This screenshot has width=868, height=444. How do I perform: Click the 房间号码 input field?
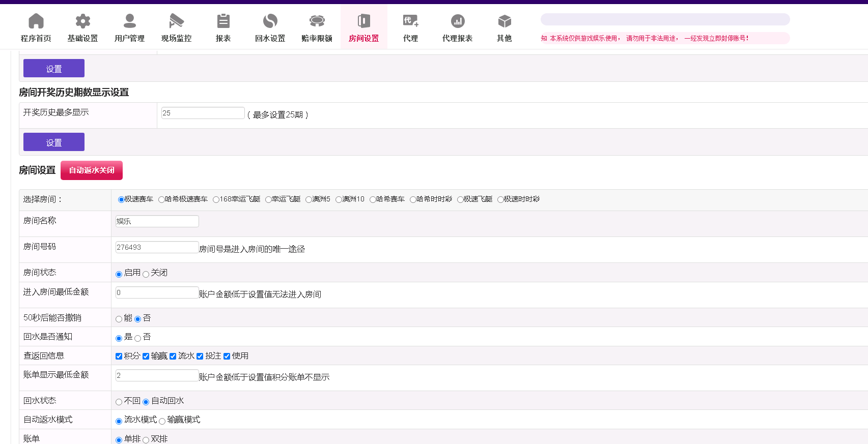click(157, 248)
